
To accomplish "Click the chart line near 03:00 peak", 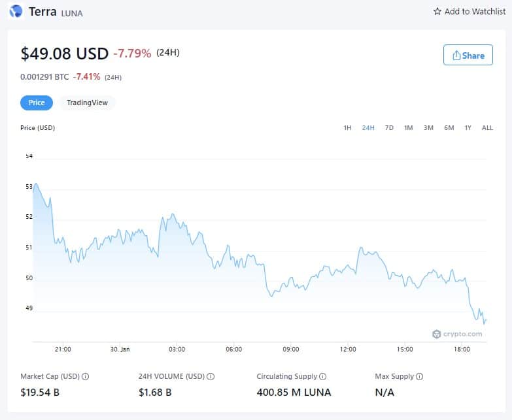I will click(172, 214).
